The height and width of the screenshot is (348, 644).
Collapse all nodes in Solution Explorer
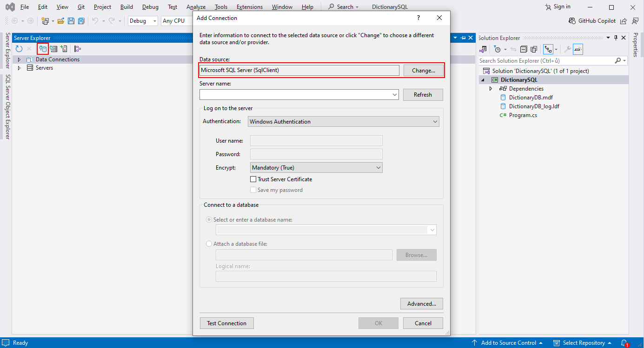tap(524, 49)
